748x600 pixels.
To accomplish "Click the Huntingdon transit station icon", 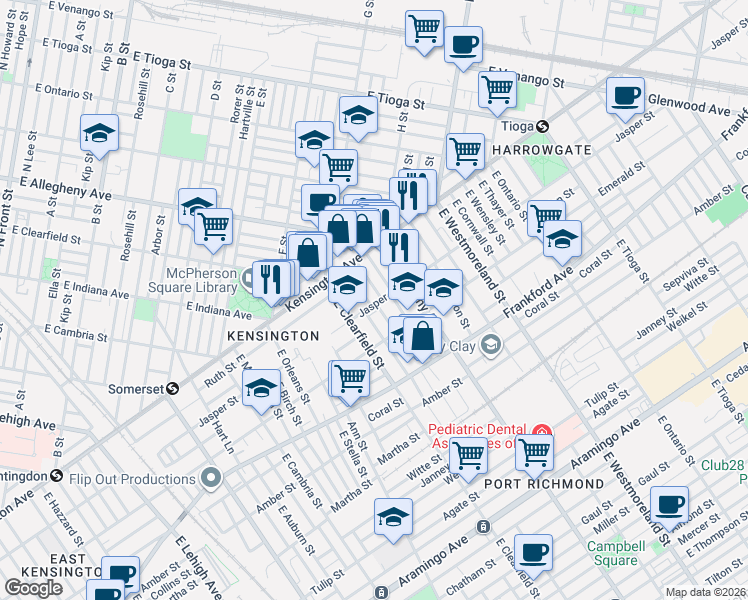I will point(57,476).
